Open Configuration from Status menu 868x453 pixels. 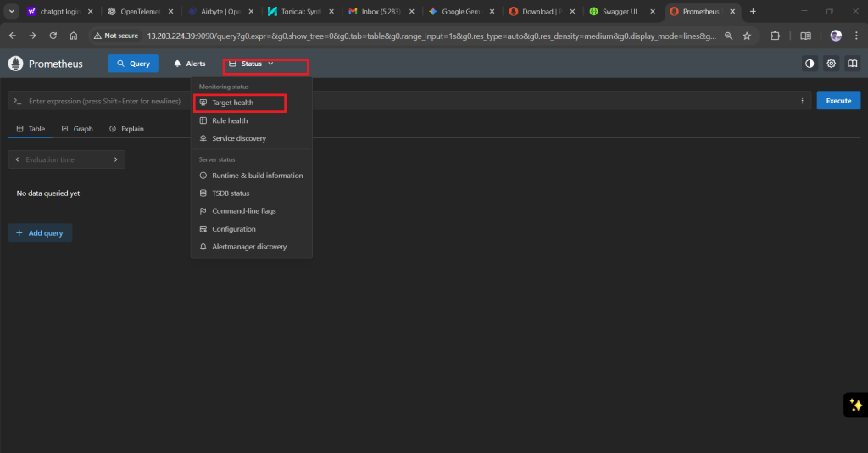pyautogui.click(x=251, y=229)
